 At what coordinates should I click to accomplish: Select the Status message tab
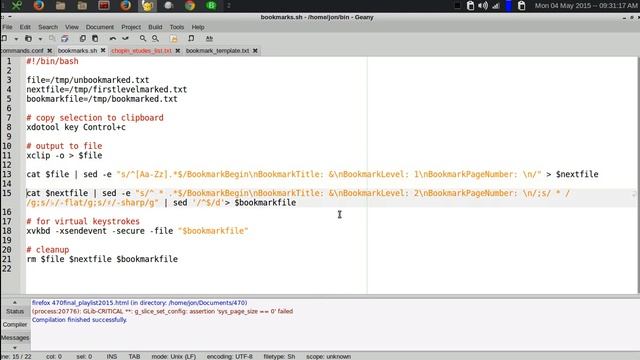point(15,311)
